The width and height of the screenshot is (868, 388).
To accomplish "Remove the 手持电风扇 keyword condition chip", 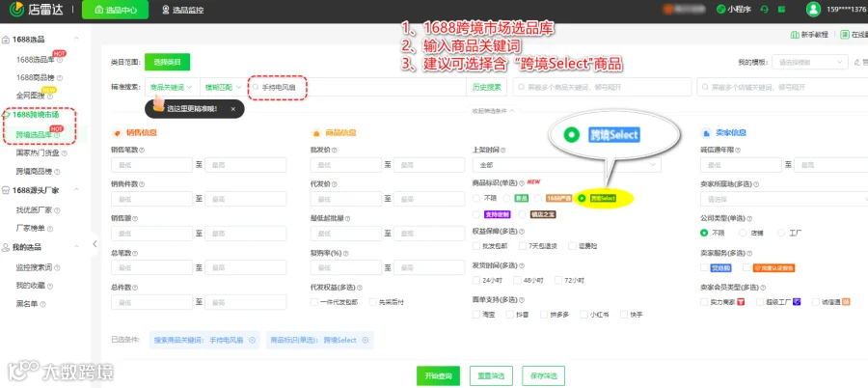I will [252, 341].
